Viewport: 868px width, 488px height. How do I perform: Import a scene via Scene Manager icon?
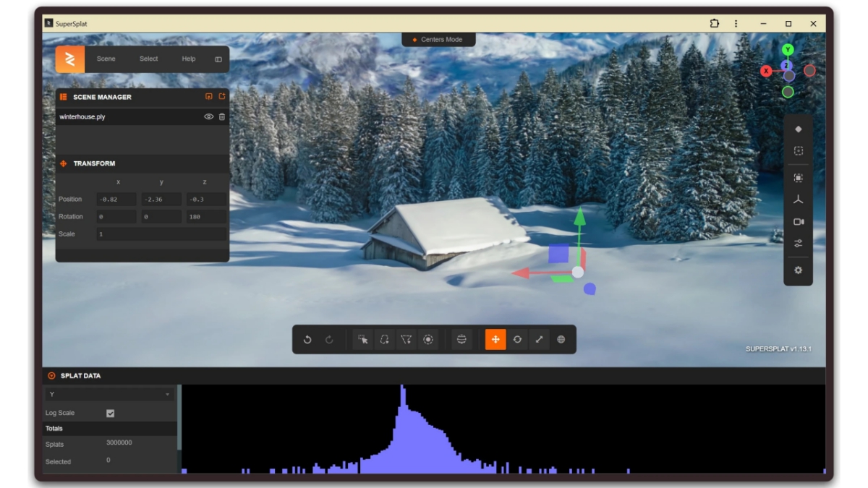point(209,96)
